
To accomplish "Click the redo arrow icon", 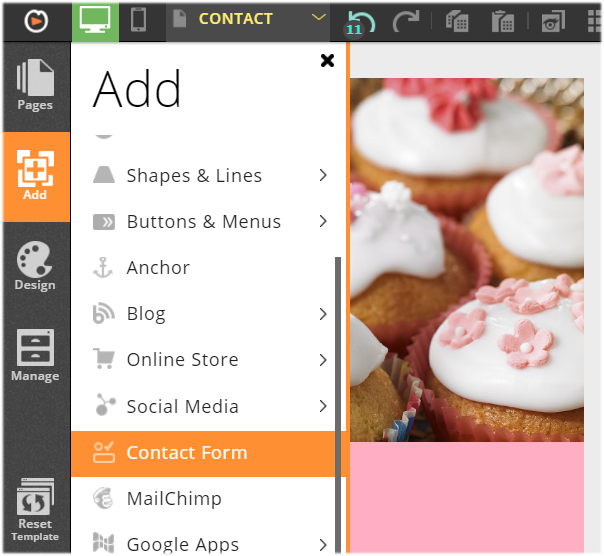I will [x=406, y=21].
